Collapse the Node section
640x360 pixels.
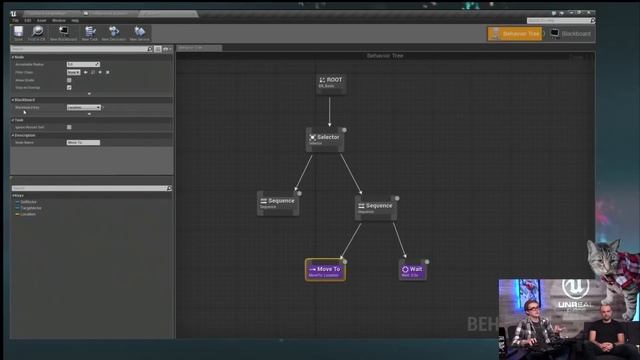pos(13,57)
